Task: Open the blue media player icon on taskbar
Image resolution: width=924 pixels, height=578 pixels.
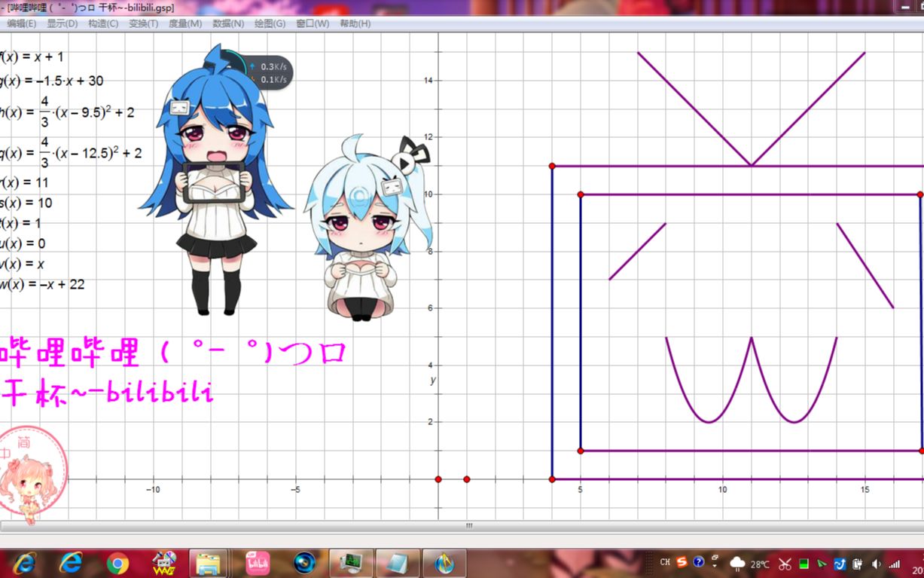Action: coord(305,564)
